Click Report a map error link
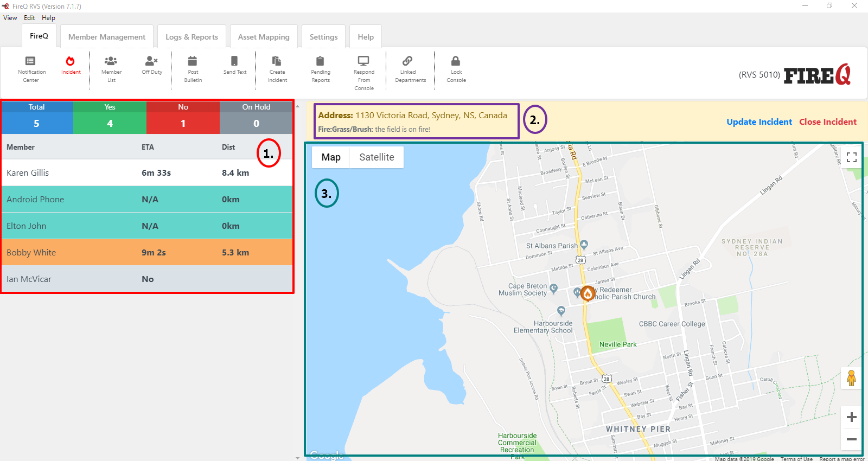Viewport: 868px width, 461px height. pyautogui.click(x=841, y=459)
